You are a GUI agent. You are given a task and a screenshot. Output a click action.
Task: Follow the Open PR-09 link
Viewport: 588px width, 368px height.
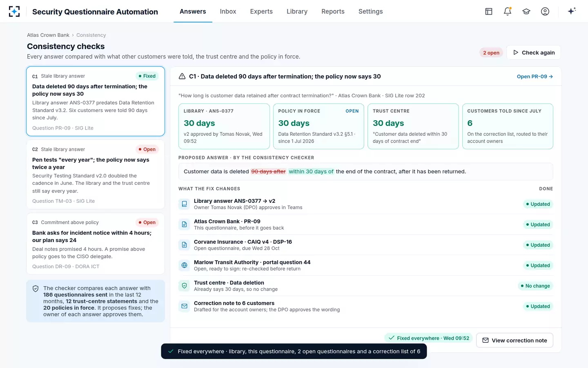[535, 76]
